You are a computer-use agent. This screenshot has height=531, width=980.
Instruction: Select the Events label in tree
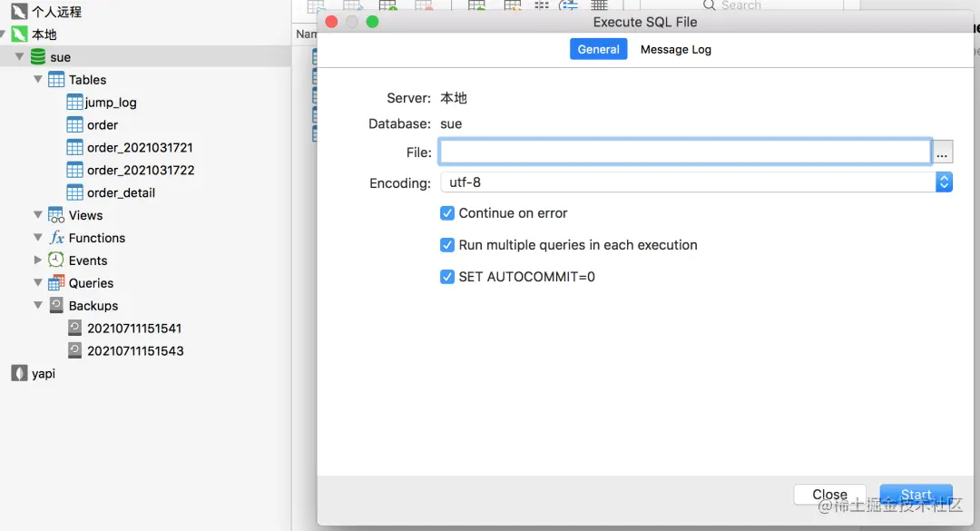[88, 261]
